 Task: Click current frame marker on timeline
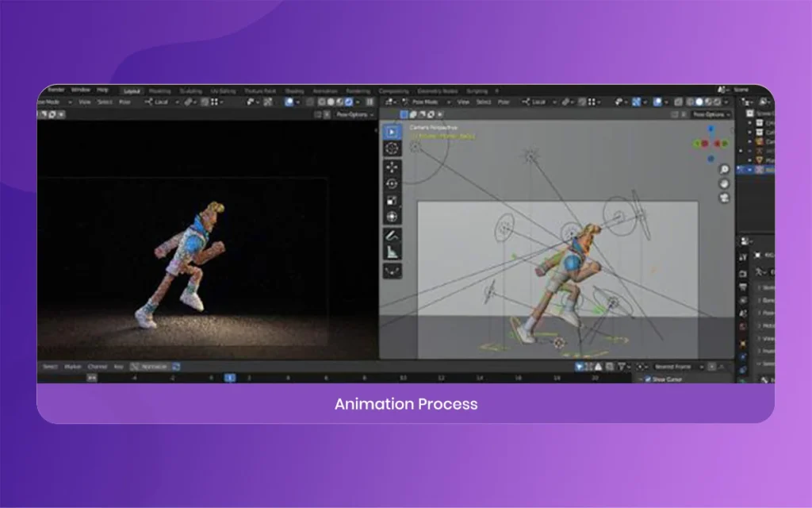click(230, 378)
